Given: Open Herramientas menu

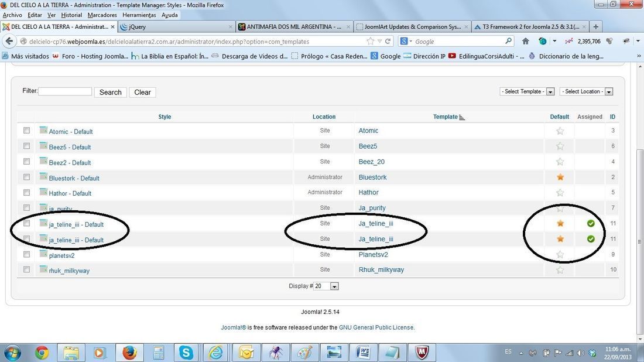Looking at the screenshot, I should [139, 15].
